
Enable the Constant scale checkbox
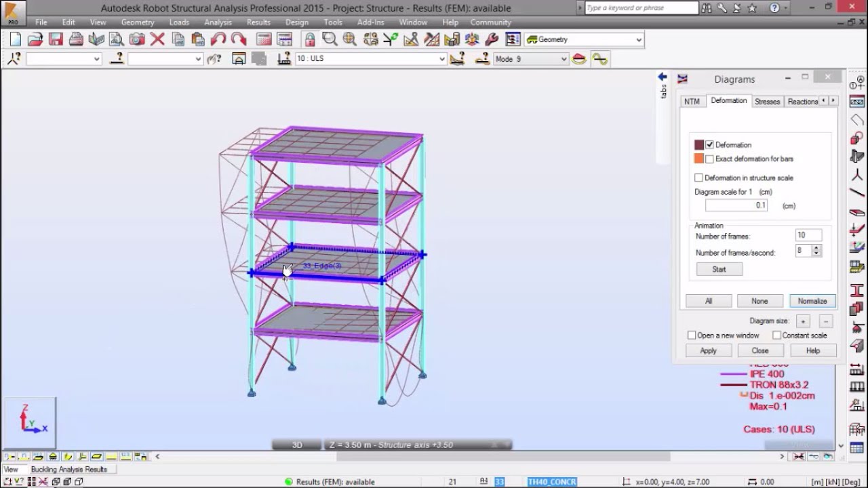click(776, 335)
